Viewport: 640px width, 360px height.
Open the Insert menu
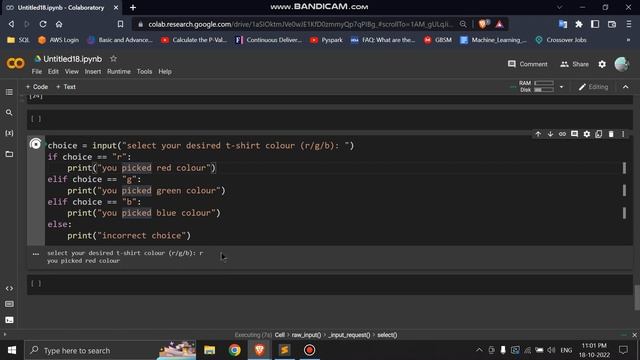(93, 71)
